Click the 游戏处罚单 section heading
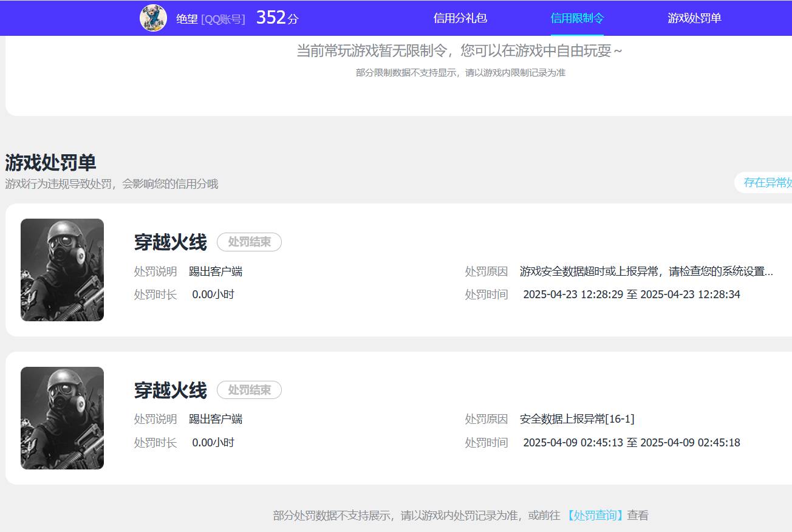Screen dimensions: 792x532 coord(50,163)
